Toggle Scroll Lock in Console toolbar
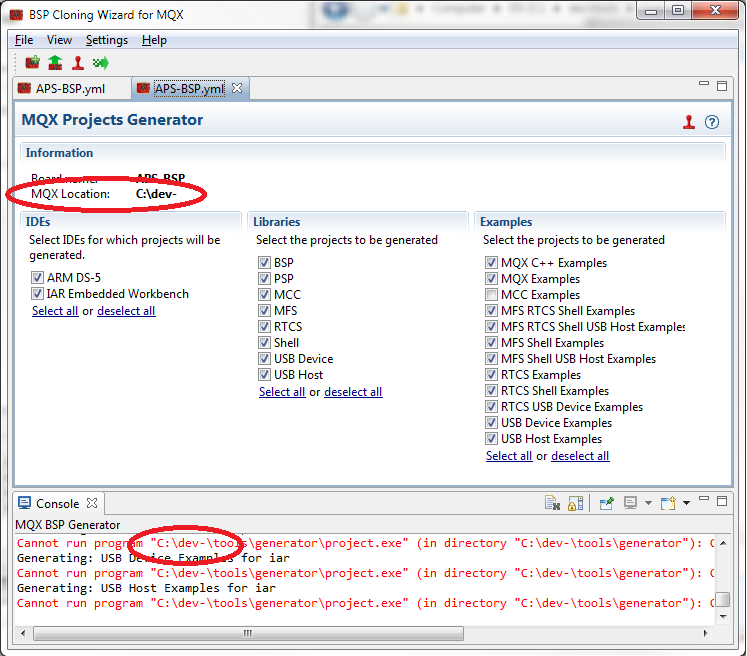This screenshot has height=656, width=747. tap(575, 503)
